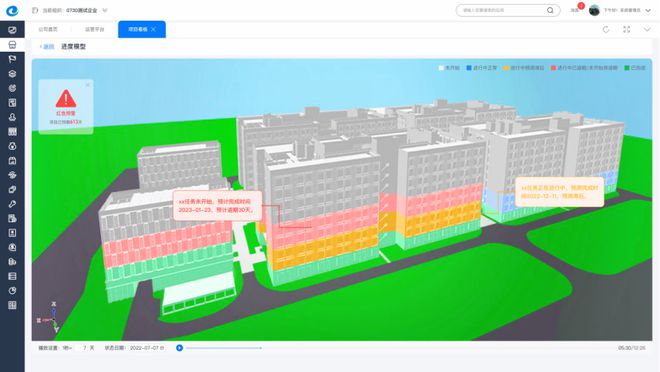The width and height of the screenshot is (660, 372).
Task: Open the monitor dashboard sidebar icon
Action: pyautogui.click(x=12, y=30)
